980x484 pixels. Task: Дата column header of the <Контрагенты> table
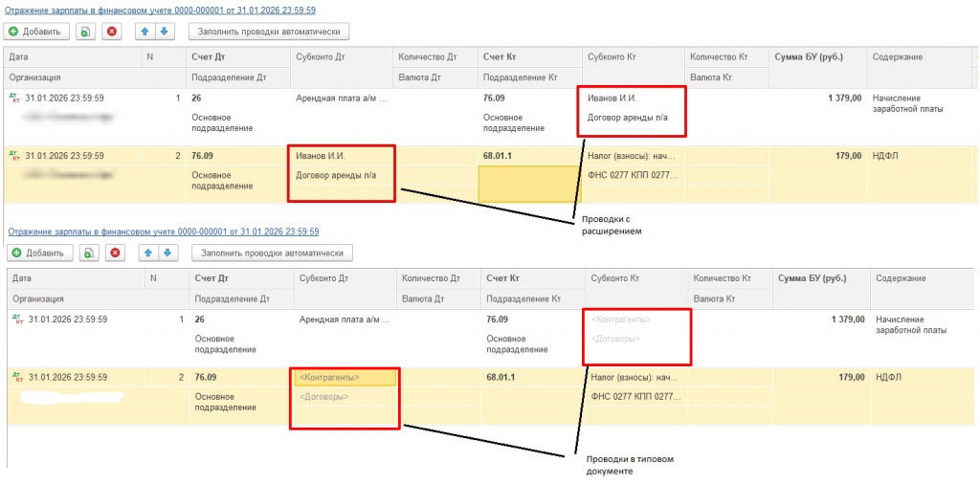pyautogui.click(x=21, y=278)
